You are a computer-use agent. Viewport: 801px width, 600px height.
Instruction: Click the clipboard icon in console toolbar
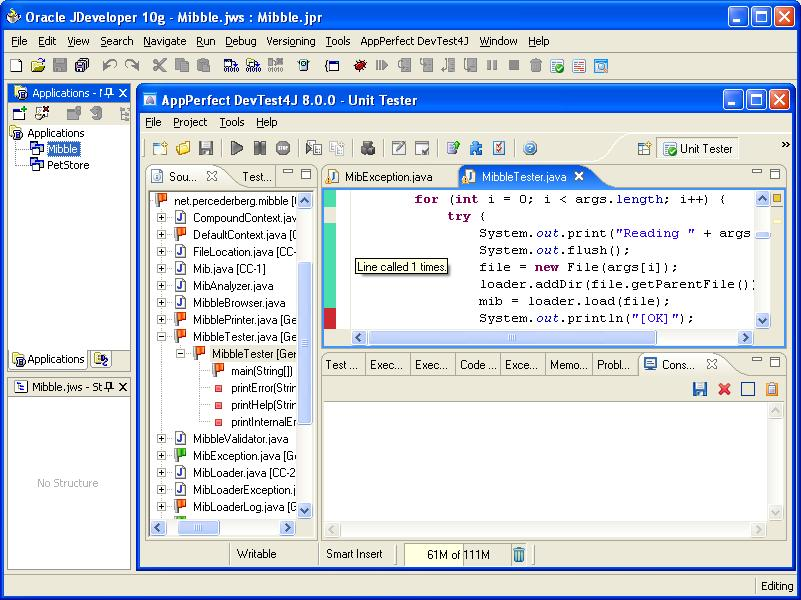[772, 389]
